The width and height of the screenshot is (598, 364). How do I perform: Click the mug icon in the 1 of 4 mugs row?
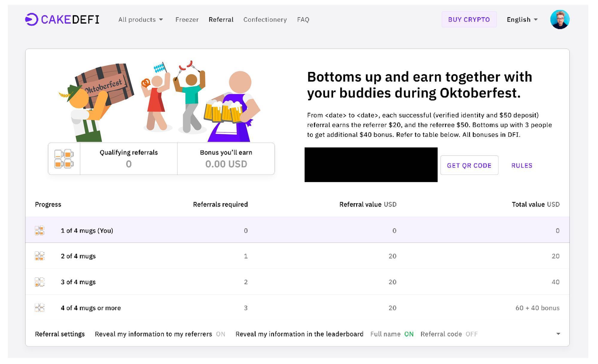point(40,230)
